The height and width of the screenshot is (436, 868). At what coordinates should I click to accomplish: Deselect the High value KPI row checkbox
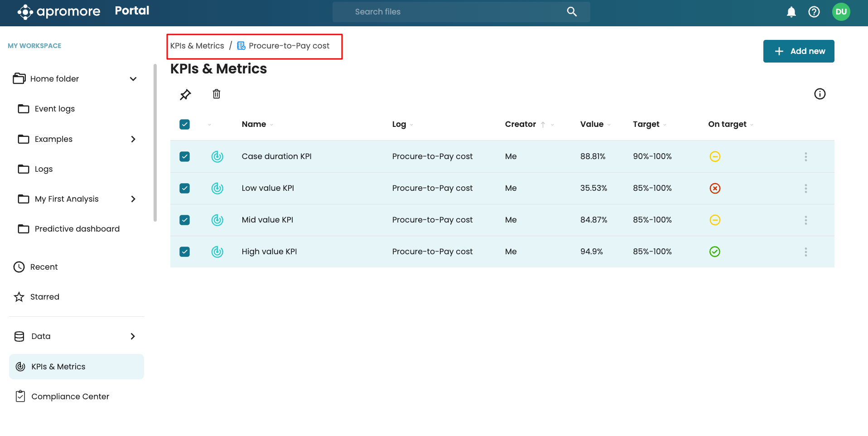(184, 252)
